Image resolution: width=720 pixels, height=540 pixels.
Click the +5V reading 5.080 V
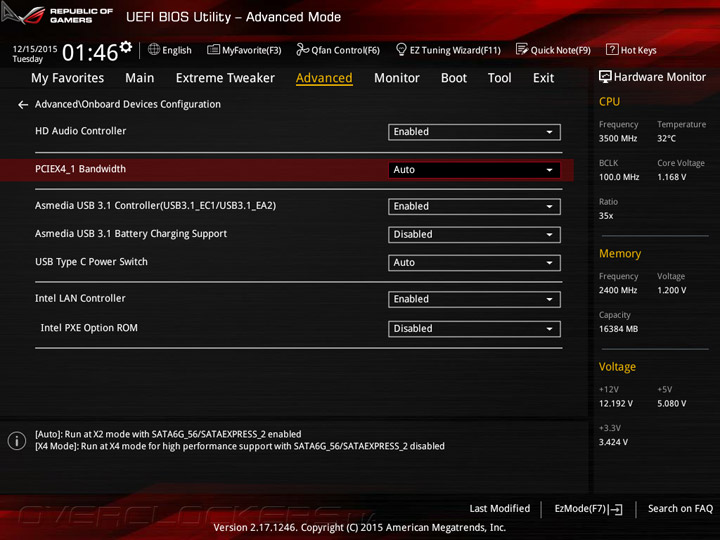671,404
